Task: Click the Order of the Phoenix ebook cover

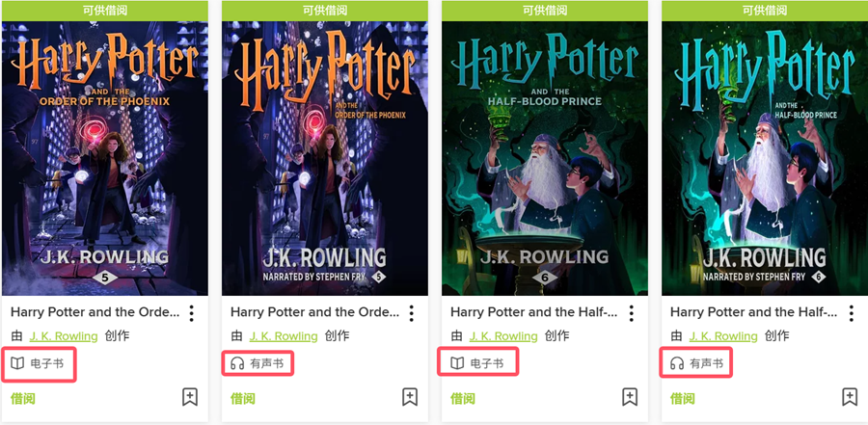Action: (105, 158)
